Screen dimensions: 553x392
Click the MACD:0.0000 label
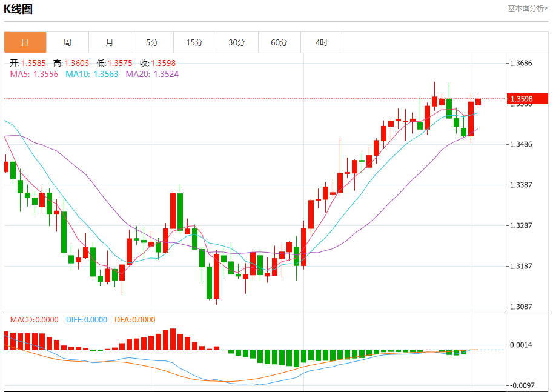click(34, 320)
